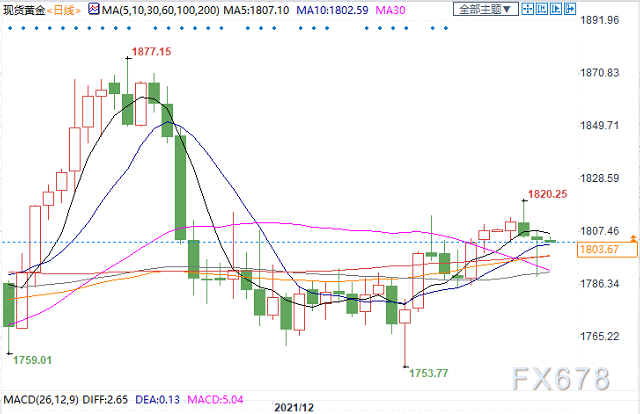Viewport: 640px width, 414px height.
Task: Open the 全部主题 theme dropdown
Action: click(485, 9)
